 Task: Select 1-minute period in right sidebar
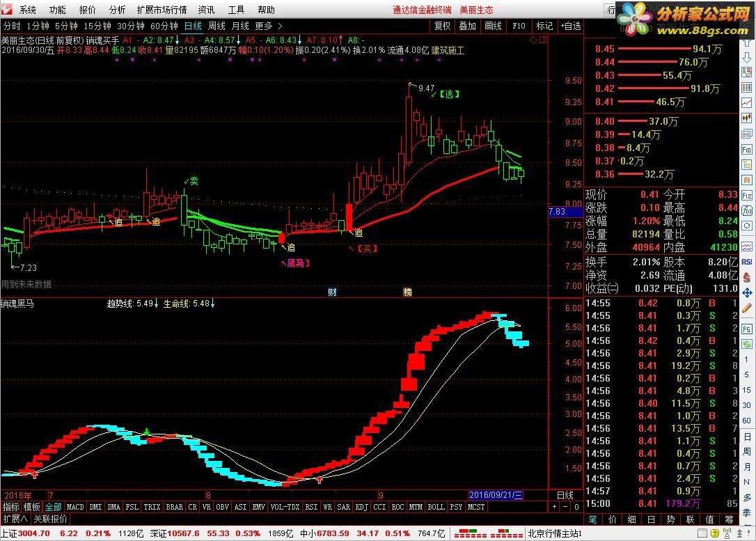(x=746, y=359)
